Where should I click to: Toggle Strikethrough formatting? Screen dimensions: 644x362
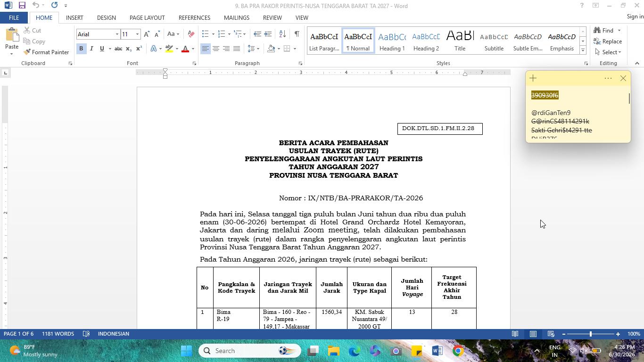click(x=118, y=49)
